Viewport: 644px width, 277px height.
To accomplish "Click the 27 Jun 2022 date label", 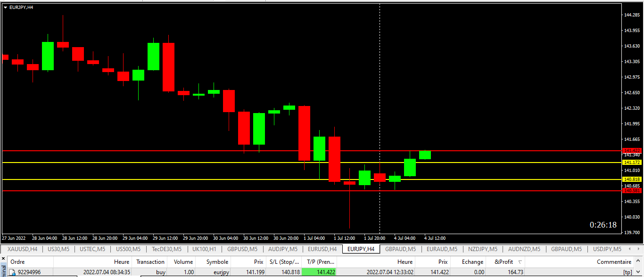I will [14, 238].
